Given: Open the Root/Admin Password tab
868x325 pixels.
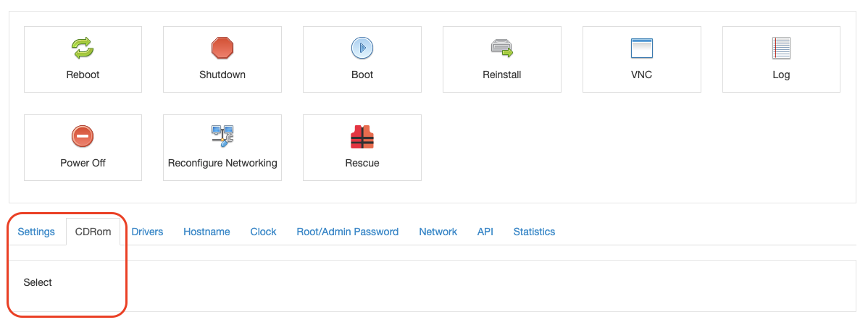Looking at the screenshot, I should (347, 232).
